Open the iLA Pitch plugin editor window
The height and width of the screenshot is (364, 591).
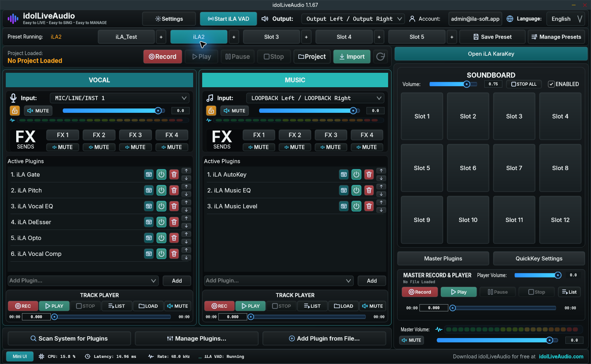[x=149, y=190]
